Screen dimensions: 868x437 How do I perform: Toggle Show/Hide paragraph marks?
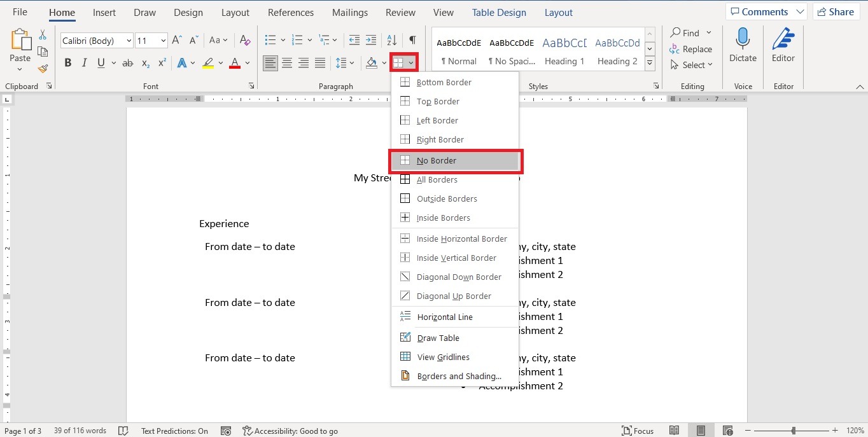(412, 41)
